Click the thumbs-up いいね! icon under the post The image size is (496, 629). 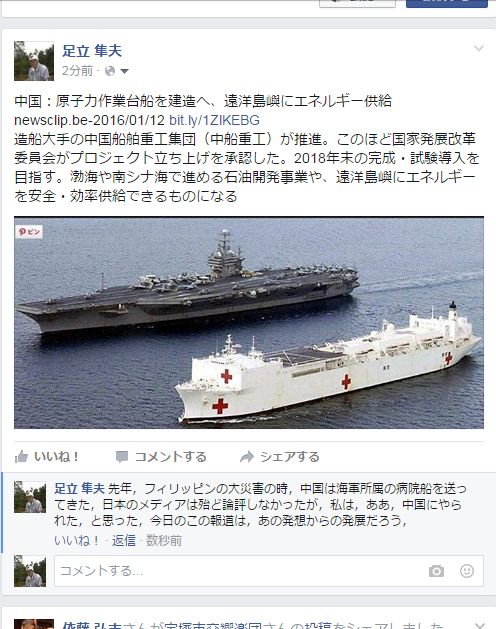[21, 457]
